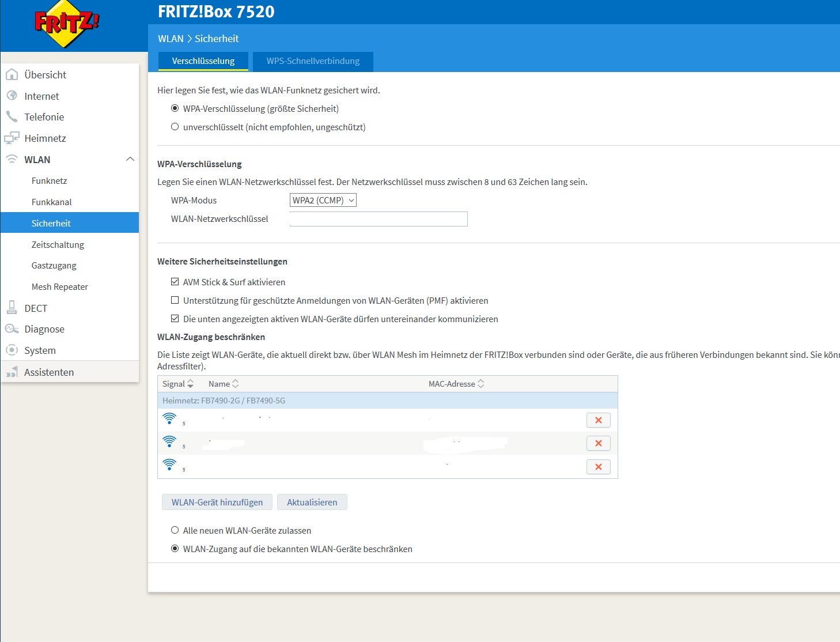Sort device list by Signal arrows
The width and height of the screenshot is (840, 642).
[x=191, y=384]
